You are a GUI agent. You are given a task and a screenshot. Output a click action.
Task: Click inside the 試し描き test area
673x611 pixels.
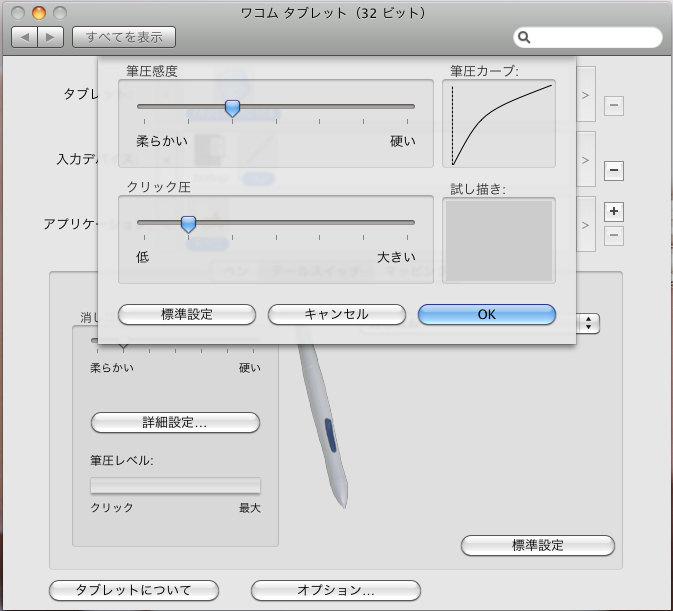(499, 241)
